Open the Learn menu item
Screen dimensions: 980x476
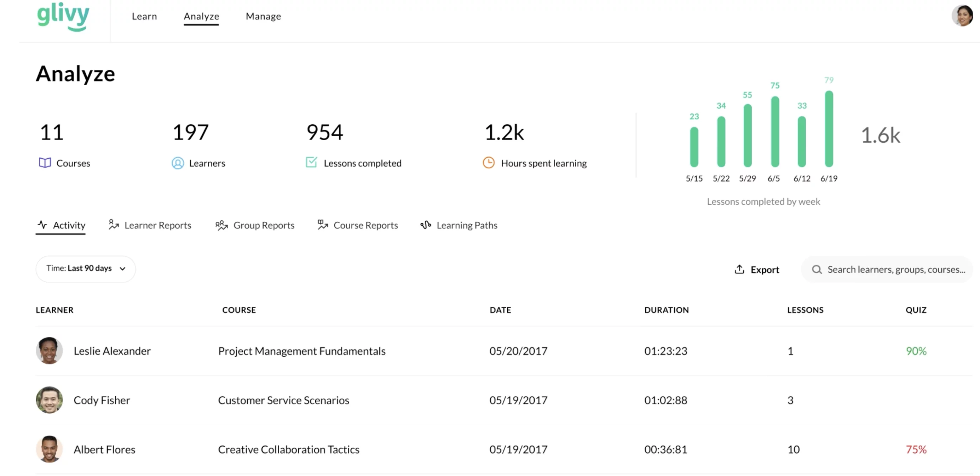pyautogui.click(x=144, y=16)
